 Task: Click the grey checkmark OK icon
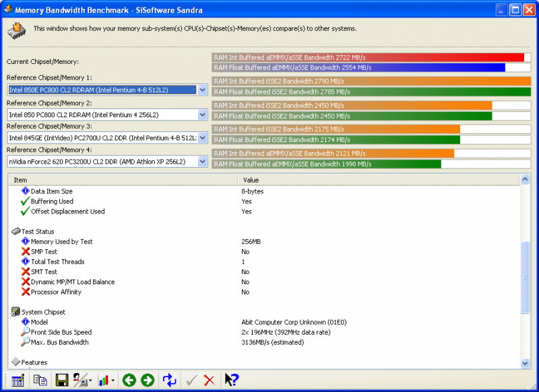[x=191, y=381]
